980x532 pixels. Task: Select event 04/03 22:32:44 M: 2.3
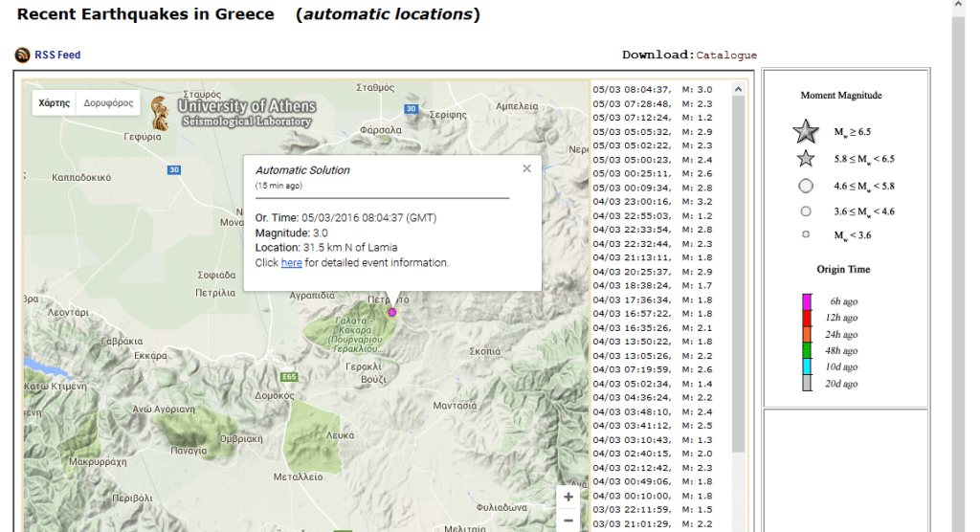point(653,244)
